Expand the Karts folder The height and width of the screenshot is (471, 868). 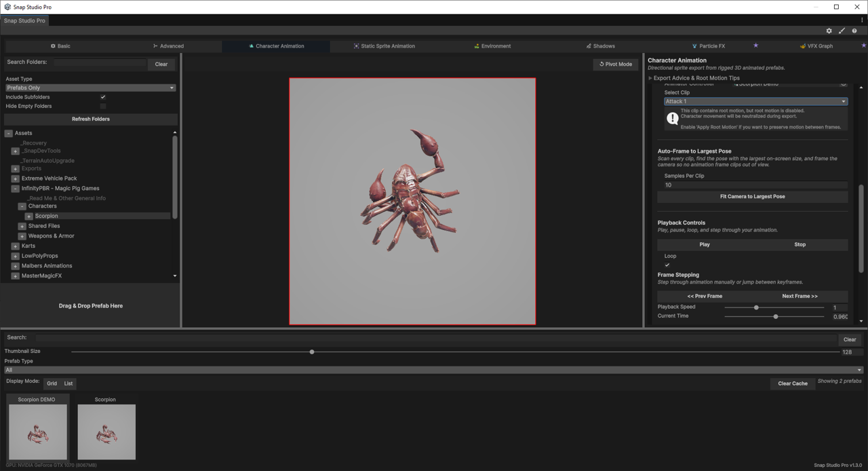pos(15,246)
